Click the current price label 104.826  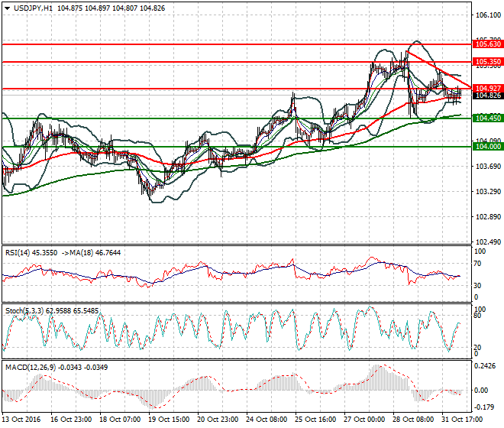488,96
